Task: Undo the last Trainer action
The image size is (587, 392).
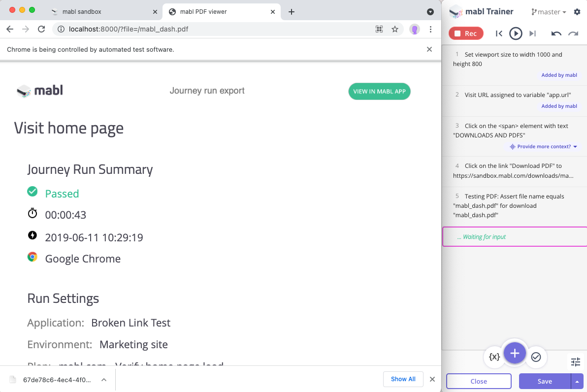Action: coord(556,33)
